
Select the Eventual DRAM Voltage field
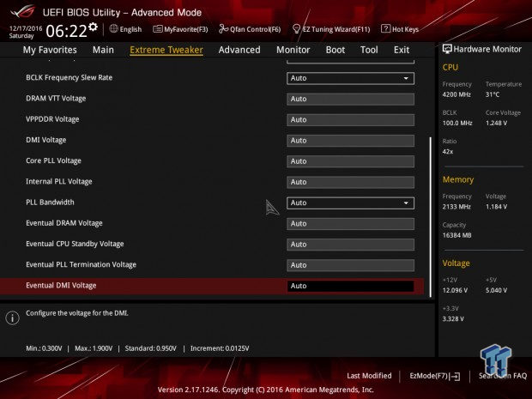(350, 224)
